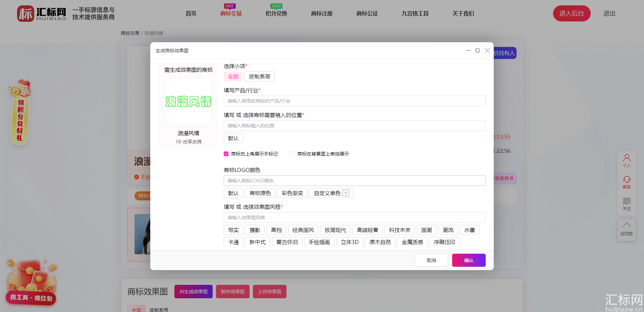Screen dimensions: 644x312
Task: Confirm with the 确认 button
Action: click(469, 260)
